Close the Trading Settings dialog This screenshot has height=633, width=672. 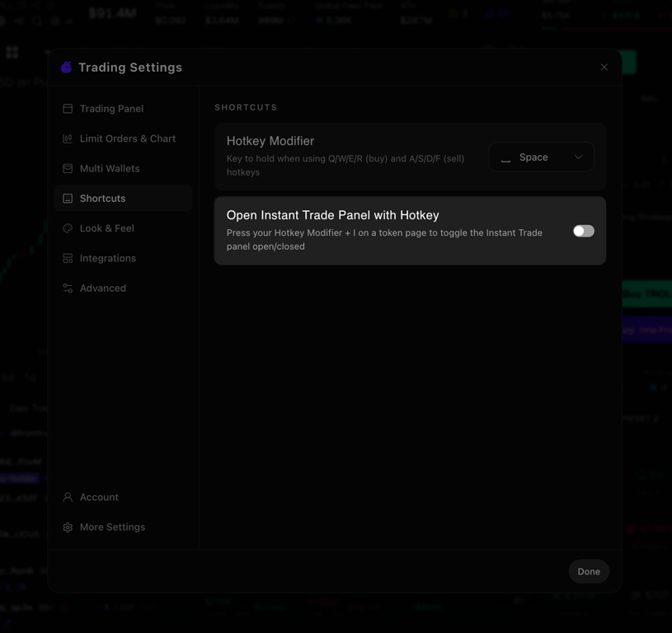[604, 68]
